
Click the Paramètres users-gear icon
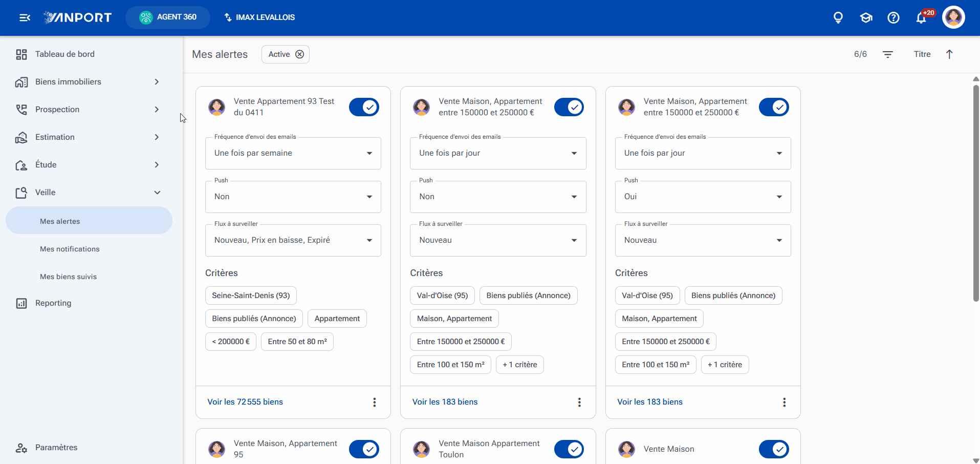pyautogui.click(x=21, y=448)
